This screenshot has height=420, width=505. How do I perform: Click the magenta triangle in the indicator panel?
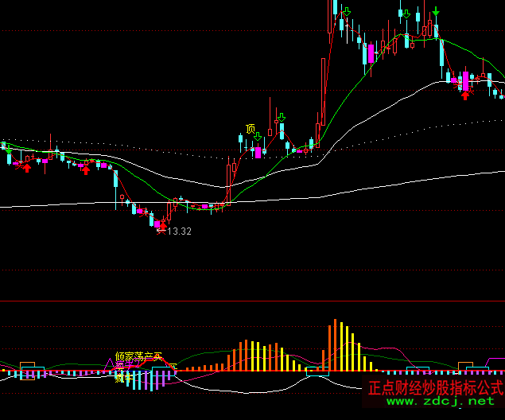(x=111, y=363)
